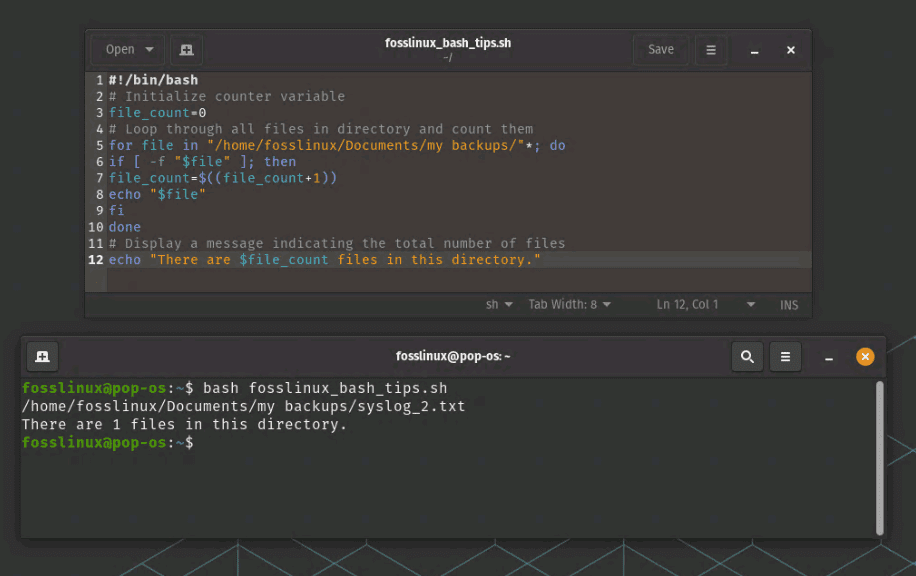Open the Tab Width dropdown

pyautogui.click(x=569, y=304)
